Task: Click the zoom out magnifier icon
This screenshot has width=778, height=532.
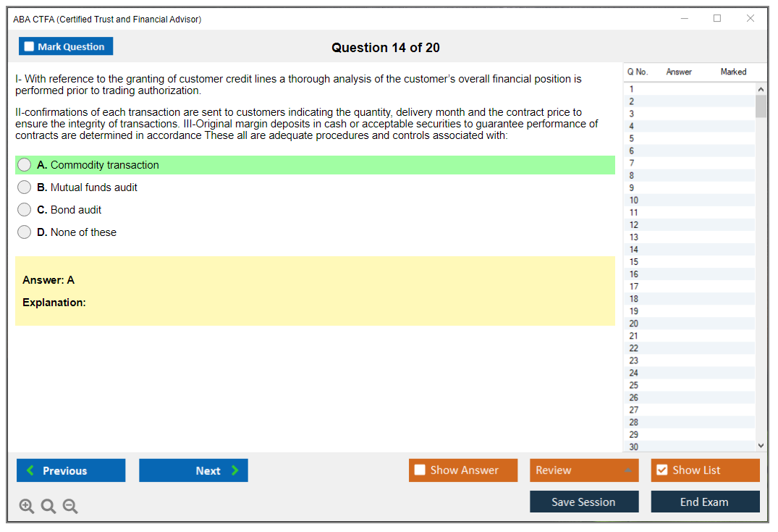Action: [70, 507]
